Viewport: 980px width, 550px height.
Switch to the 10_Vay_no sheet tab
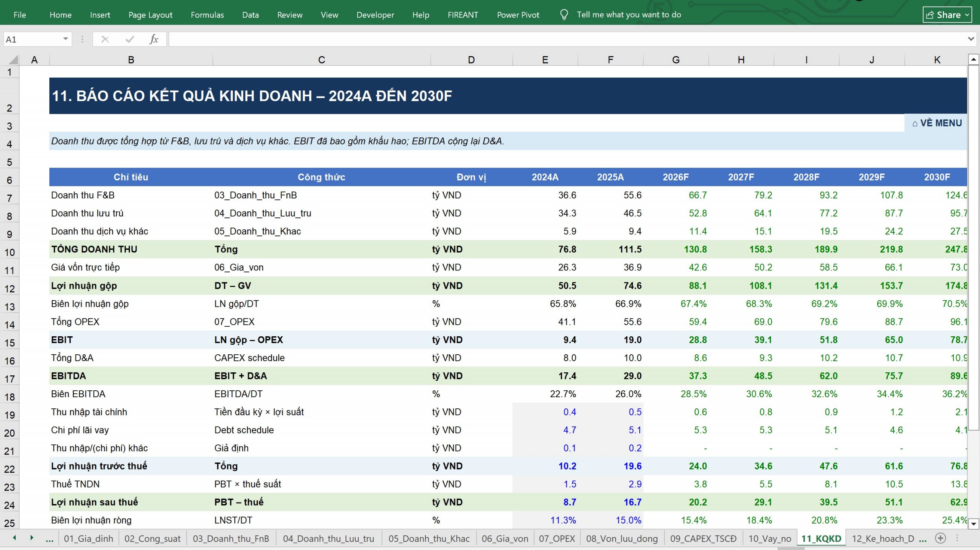(769, 539)
